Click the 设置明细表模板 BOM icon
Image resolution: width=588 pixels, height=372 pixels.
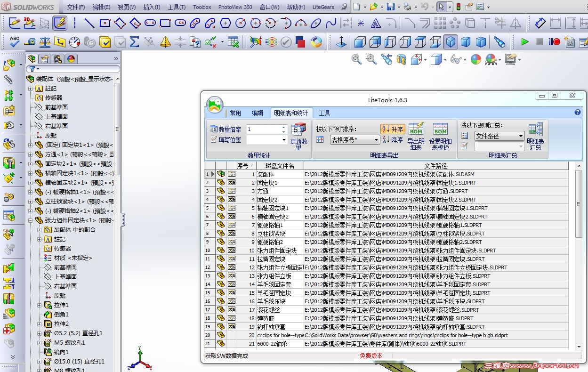pyautogui.click(x=440, y=129)
